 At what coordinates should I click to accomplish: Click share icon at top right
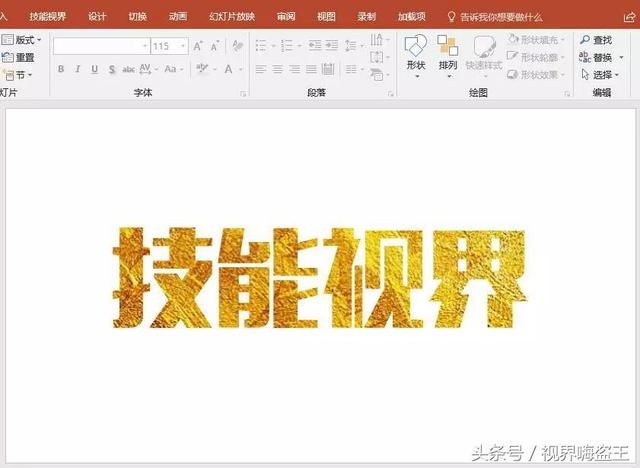630,17
